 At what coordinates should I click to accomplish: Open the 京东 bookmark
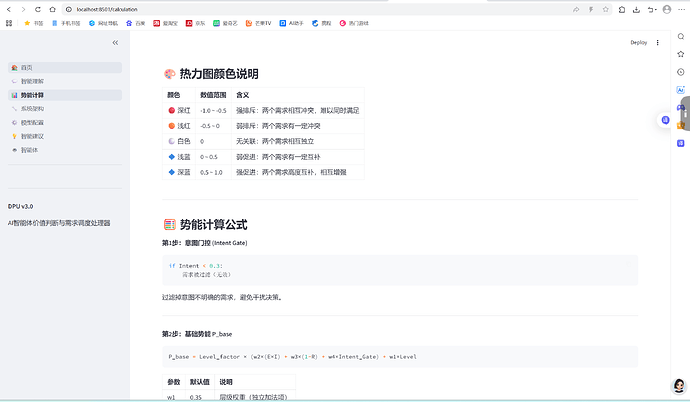195,23
